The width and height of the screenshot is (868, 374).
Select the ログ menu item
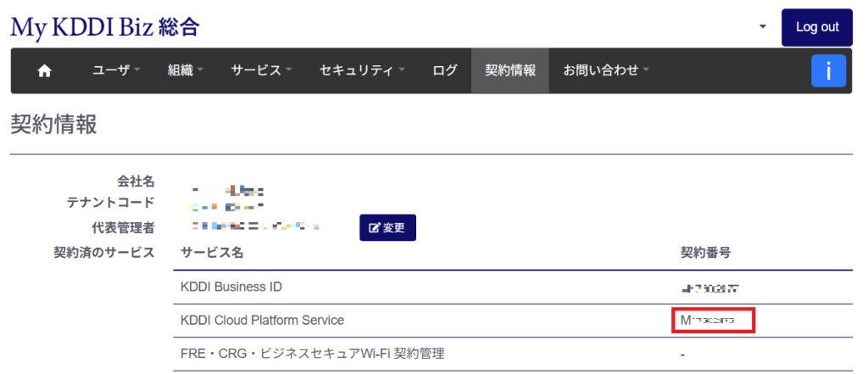tap(445, 71)
